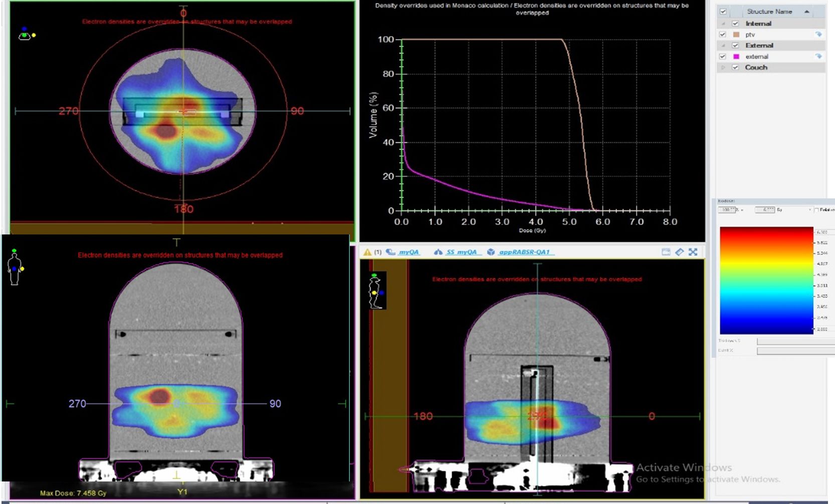Toggle the External group checkbox
The width and height of the screenshot is (835, 504).
[x=735, y=46]
